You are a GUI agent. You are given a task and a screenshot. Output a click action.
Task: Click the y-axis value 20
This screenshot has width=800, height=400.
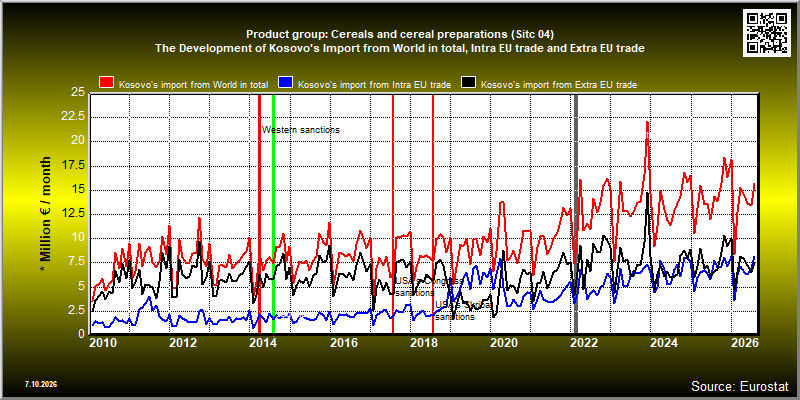tap(79, 141)
